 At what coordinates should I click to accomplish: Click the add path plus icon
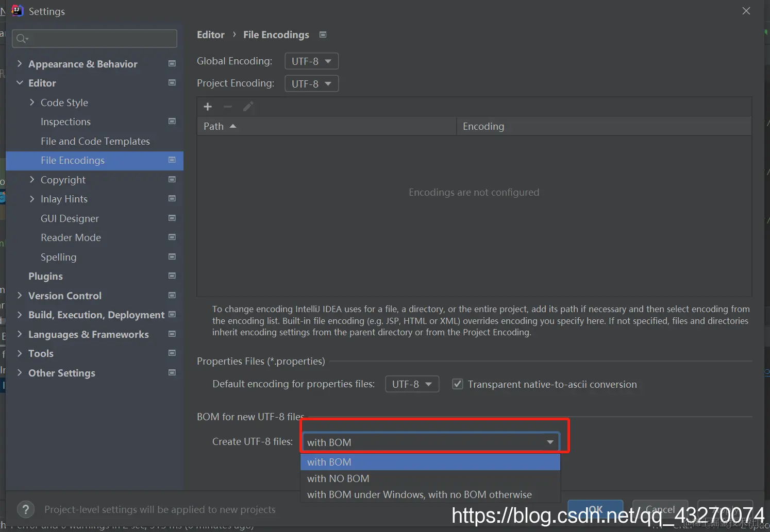pyautogui.click(x=208, y=107)
